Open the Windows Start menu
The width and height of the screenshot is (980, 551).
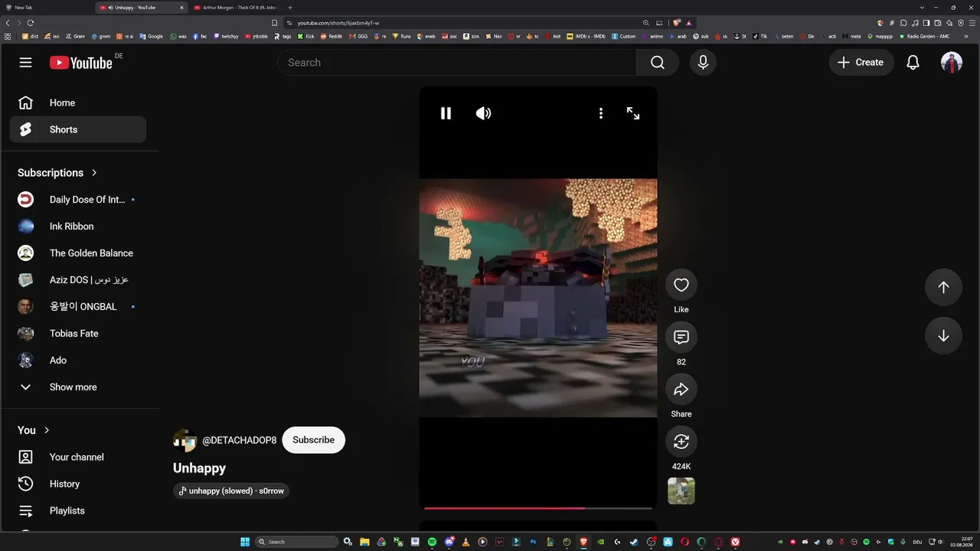click(x=245, y=542)
